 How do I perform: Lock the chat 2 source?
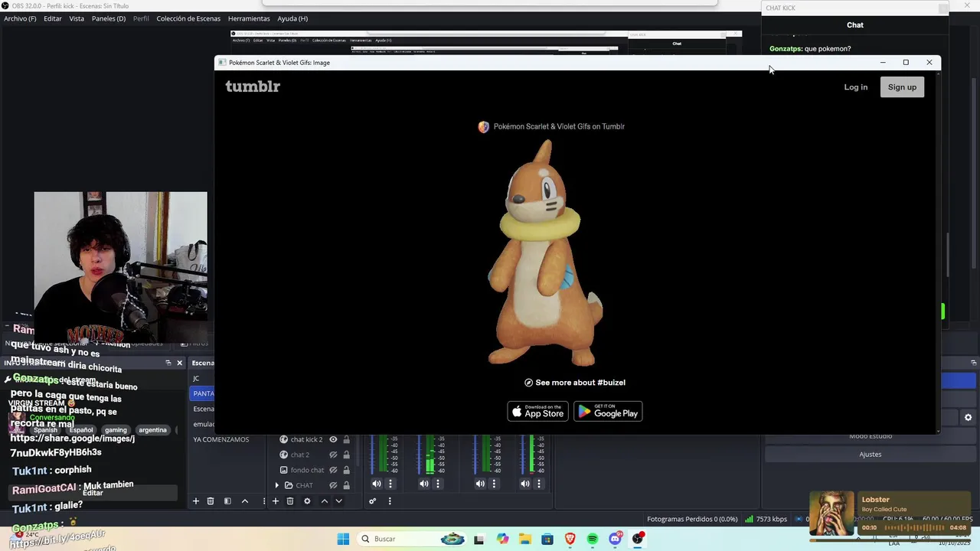346,455
